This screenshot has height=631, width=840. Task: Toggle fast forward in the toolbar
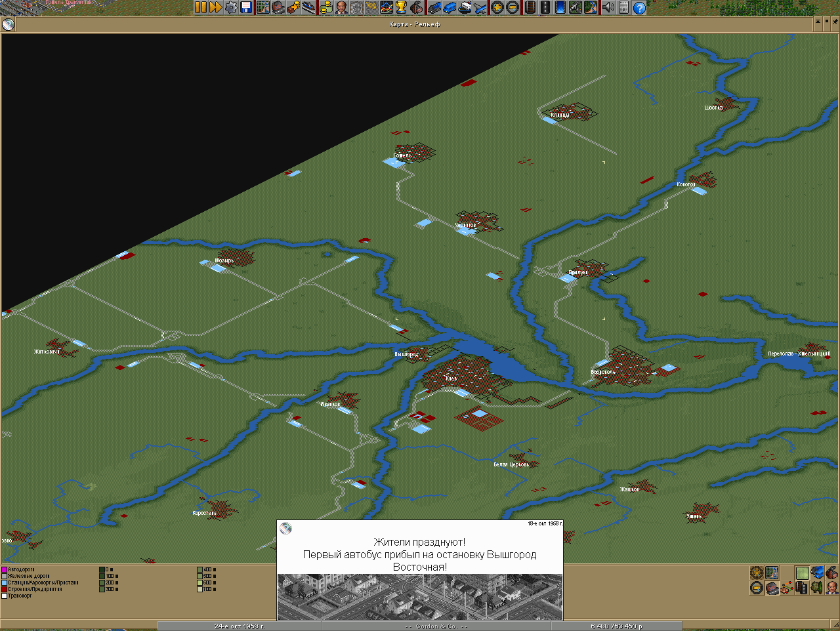click(215, 7)
